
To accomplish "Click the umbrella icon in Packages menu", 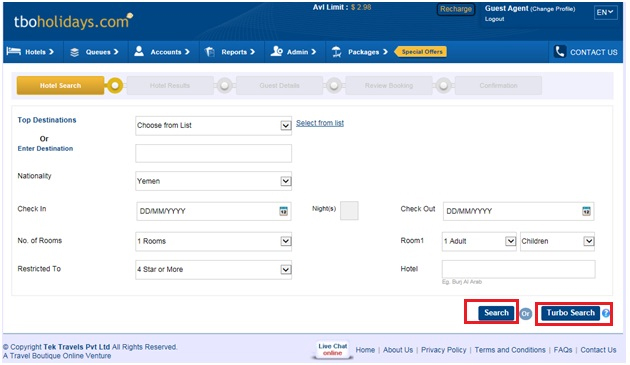I will [x=337, y=51].
